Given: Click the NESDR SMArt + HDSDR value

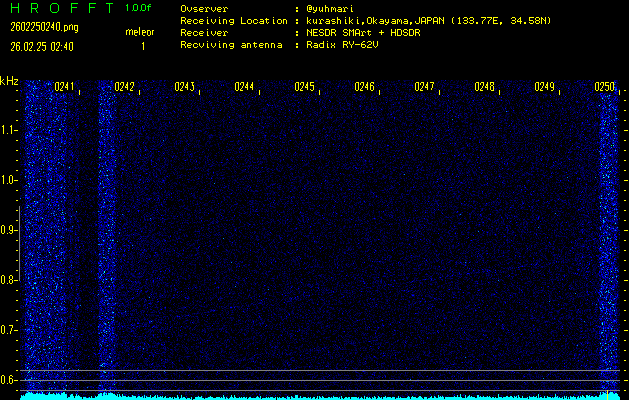Looking at the screenshot, I should coord(363,33).
